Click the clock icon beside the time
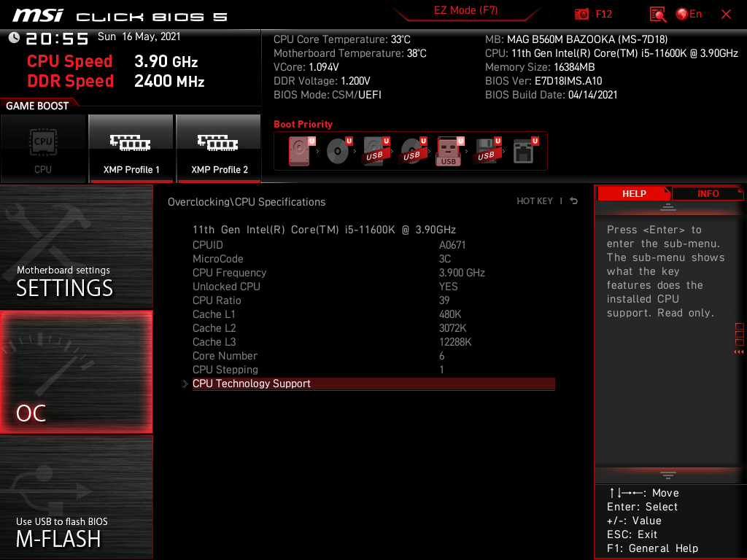Viewport: 747px width, 560px height. (14, 38)
